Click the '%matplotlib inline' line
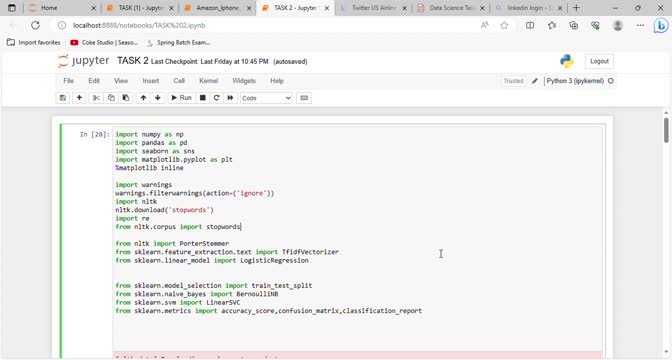Image resolution: width=672 pixels, height=360 pixels. [149, 168]
